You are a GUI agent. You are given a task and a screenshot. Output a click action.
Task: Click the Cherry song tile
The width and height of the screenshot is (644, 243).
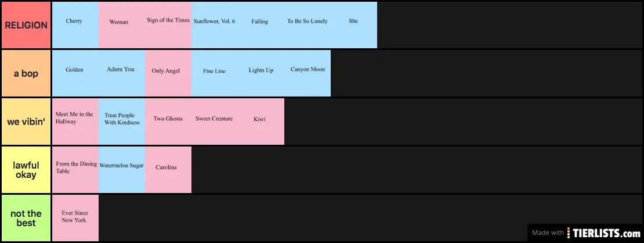click(x=75, y=25)
